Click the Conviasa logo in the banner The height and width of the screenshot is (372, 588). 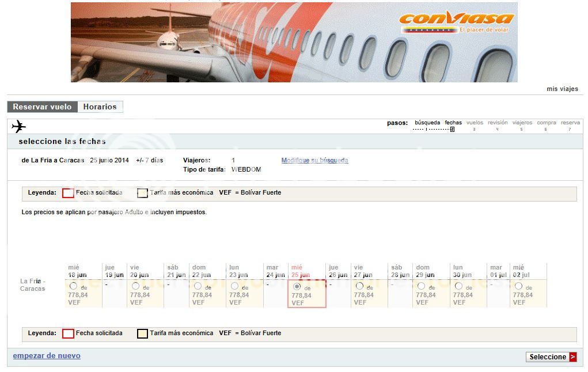click(x=456, y=21)
